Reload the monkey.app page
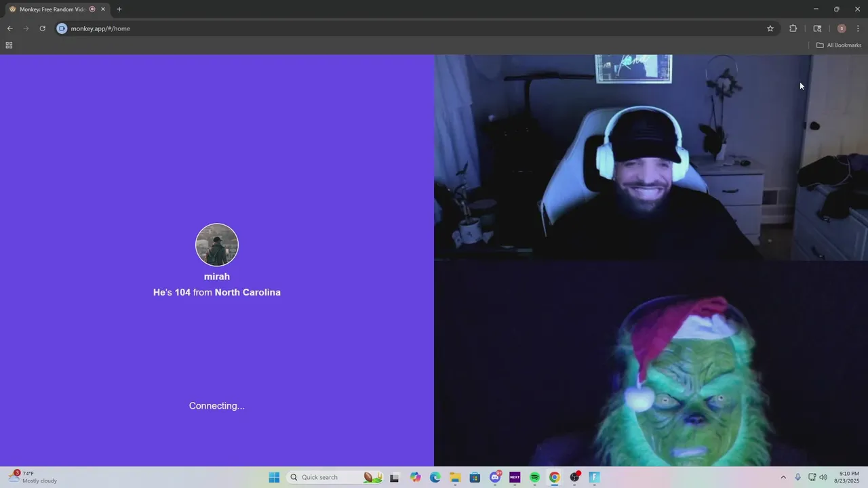This screenshot has width=868, height=488. pyautogui.click(x=42, y=28)
